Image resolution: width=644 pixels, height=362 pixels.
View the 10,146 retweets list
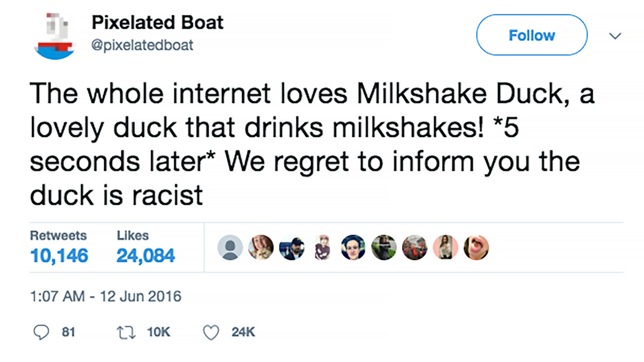(59, 255)
